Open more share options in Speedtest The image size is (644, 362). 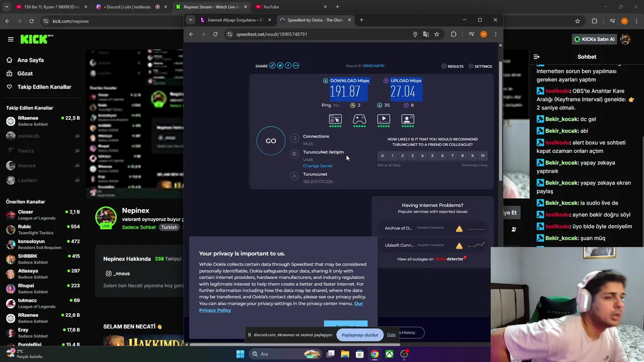point(296,66)
